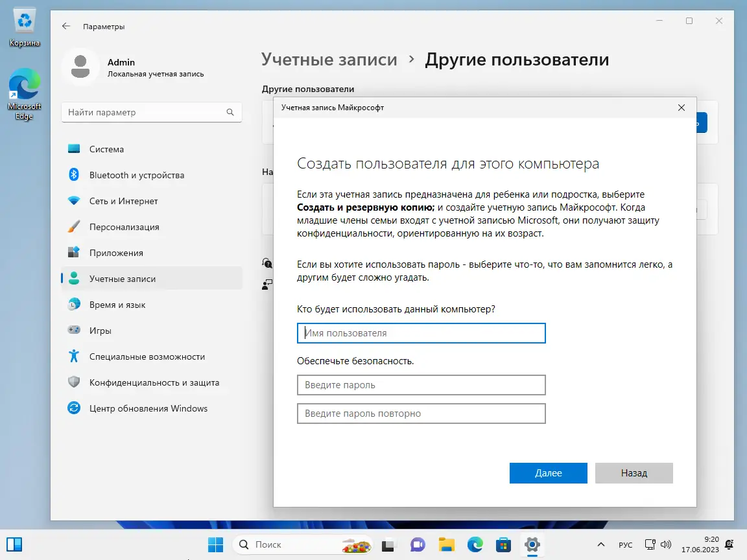Open the Chat app on the taskbar
747x560 pixels.
tap(417, 544)
